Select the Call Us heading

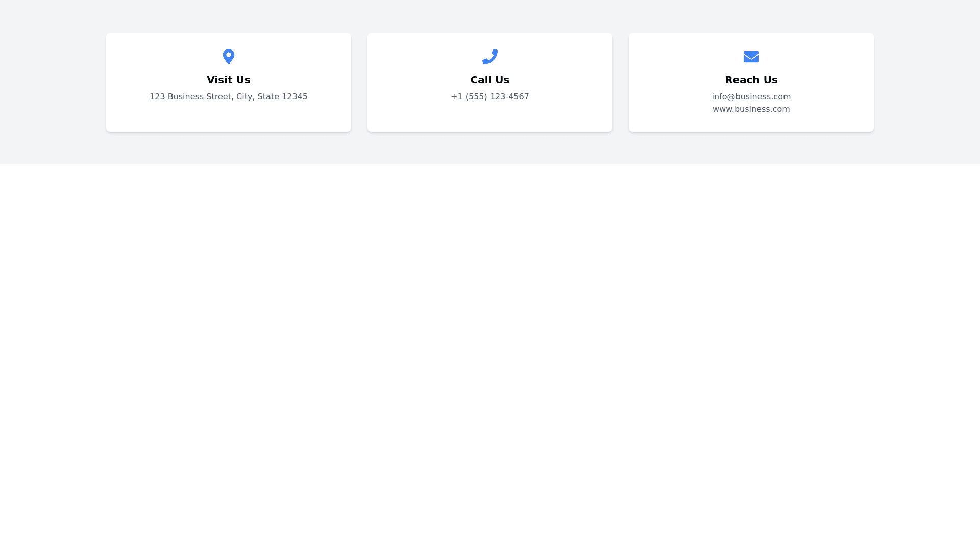point(489,80)
